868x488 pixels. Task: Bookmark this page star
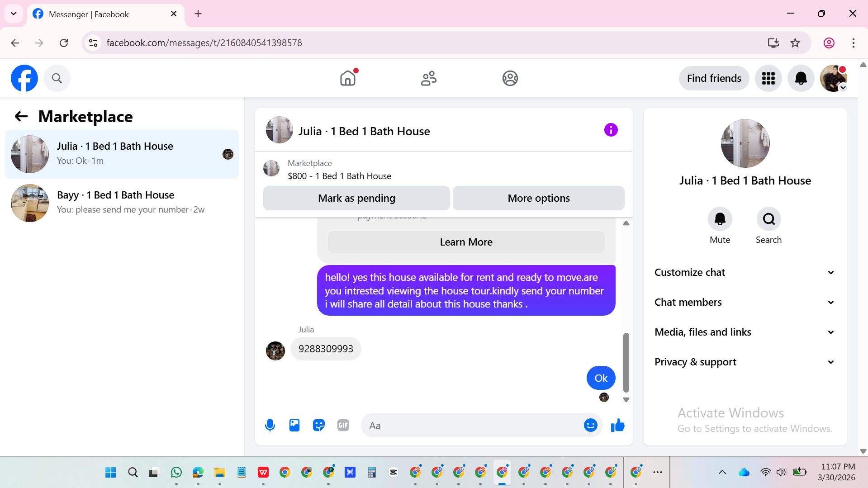pyautogui.click(x=795, y=43)
